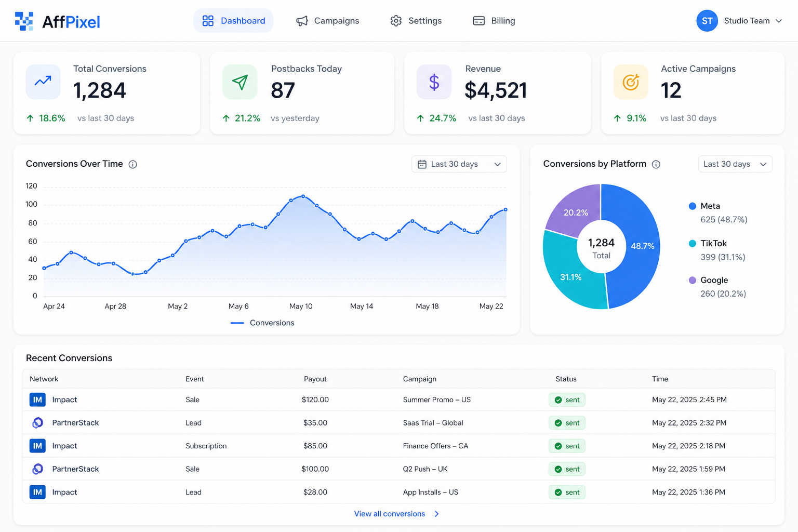This screenshot has height=532, width=798.
Task: Click the sent badge for Finance Offers – CA
Action: 567,446
